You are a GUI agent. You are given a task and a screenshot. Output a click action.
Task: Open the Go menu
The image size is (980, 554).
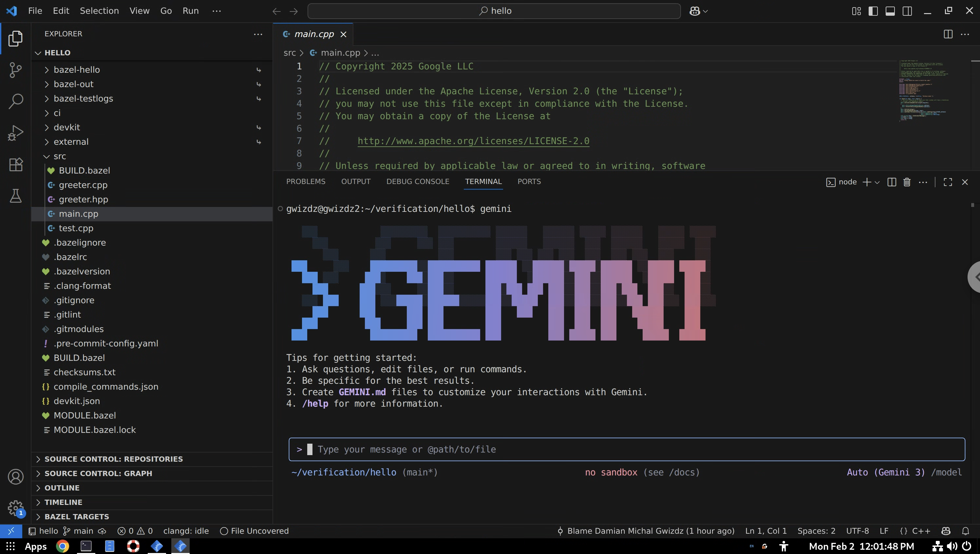pos(166,11)
